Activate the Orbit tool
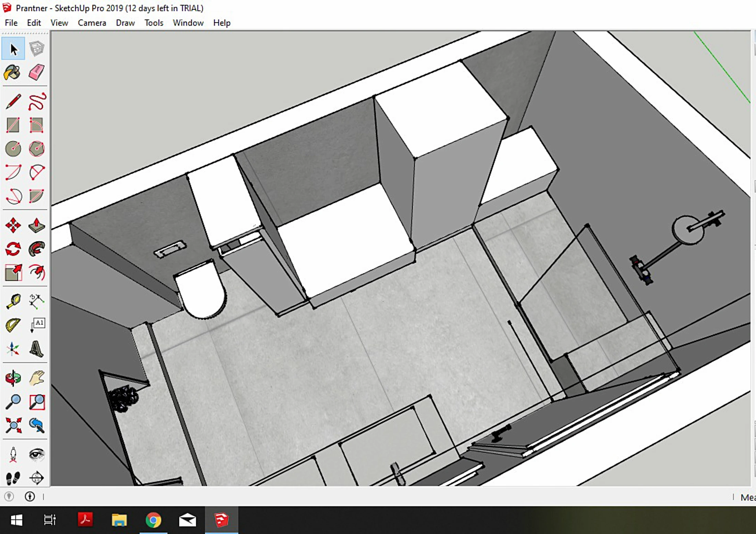This screenshot has height=534, width=756. (x=13, y=378)
